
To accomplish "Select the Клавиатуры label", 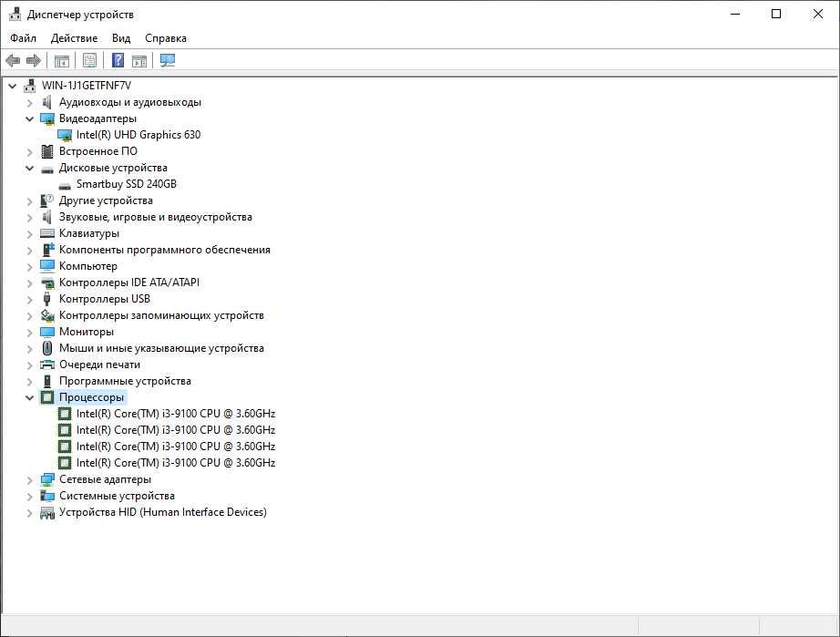I will pyautogui.click(x=89, y=233).
